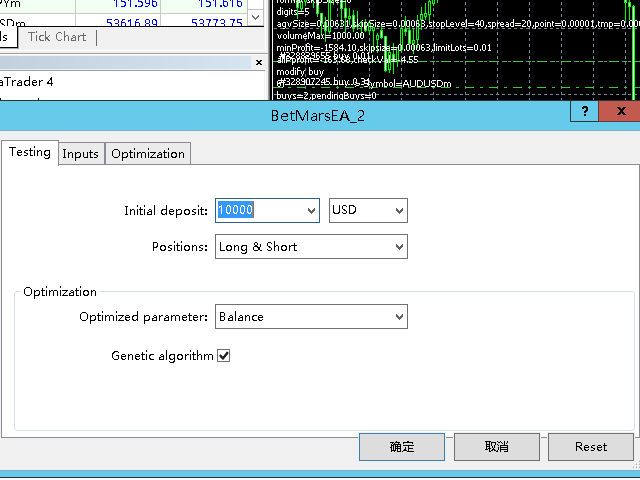
Task: Click the digits=5 chart text
Action: tap(293, 12)
